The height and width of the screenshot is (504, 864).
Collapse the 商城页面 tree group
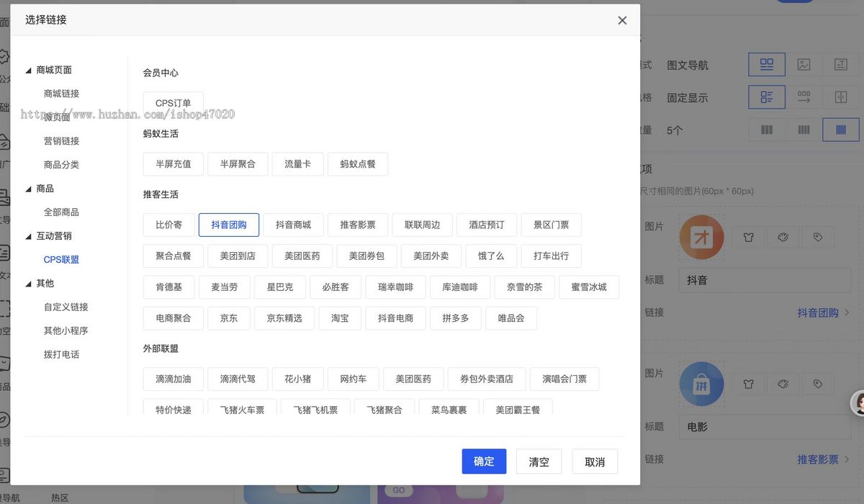point(29,70)
